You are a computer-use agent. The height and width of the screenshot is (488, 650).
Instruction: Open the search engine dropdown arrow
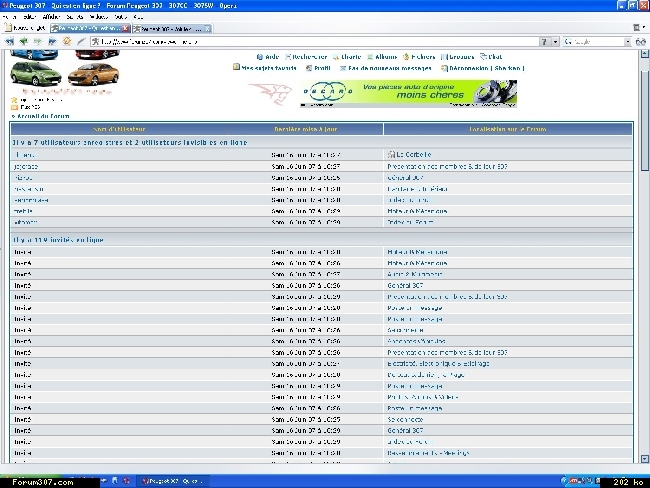click(628, 41)
